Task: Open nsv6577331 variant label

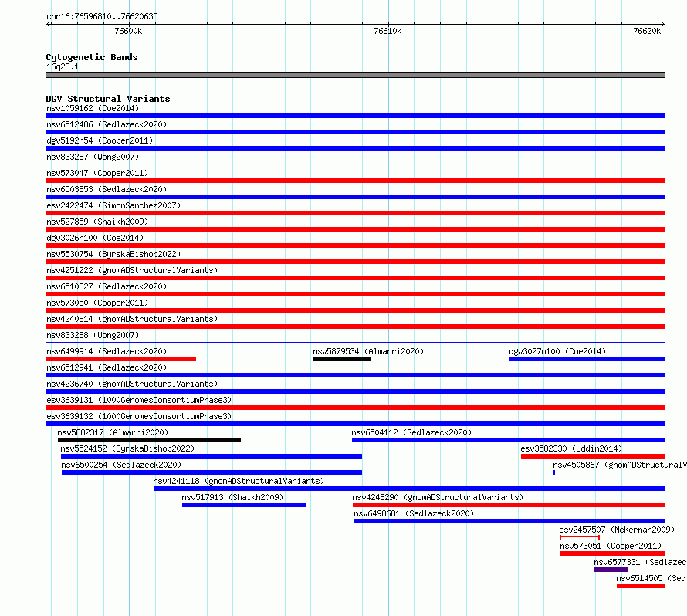Action: click(640, 562)
